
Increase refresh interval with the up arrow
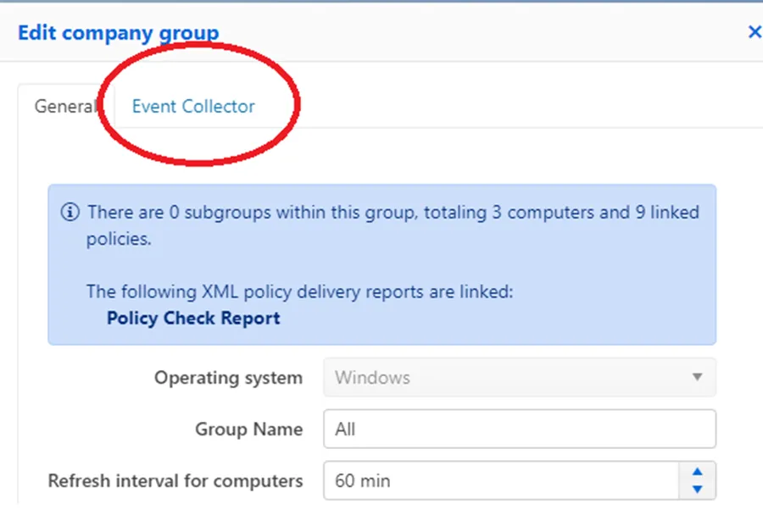(697, 472)
